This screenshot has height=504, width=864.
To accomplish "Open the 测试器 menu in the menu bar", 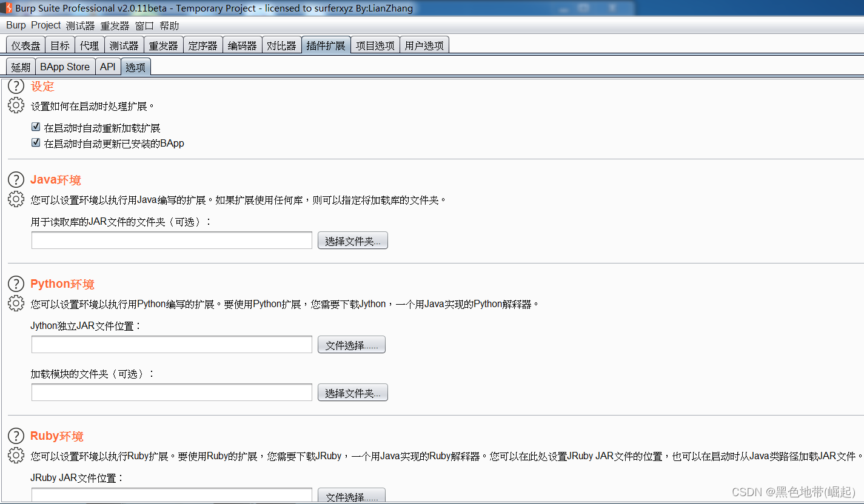I will click(x=80, y=25).
